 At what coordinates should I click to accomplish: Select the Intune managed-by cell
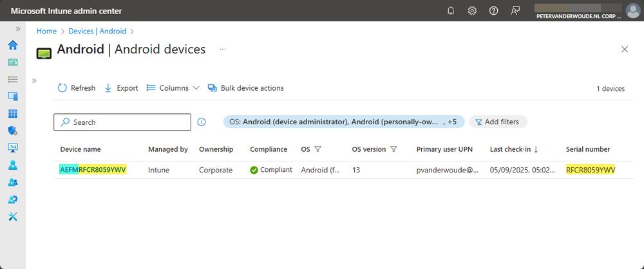(158, 170)
